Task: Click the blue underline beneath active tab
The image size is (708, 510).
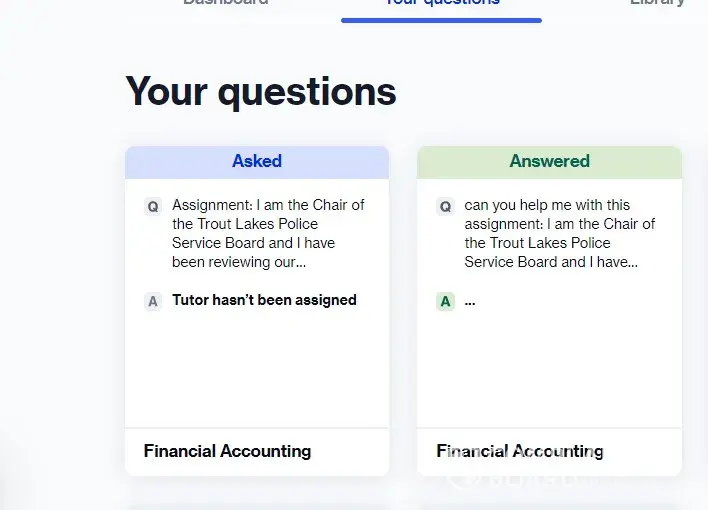Action: pos(441,19)
